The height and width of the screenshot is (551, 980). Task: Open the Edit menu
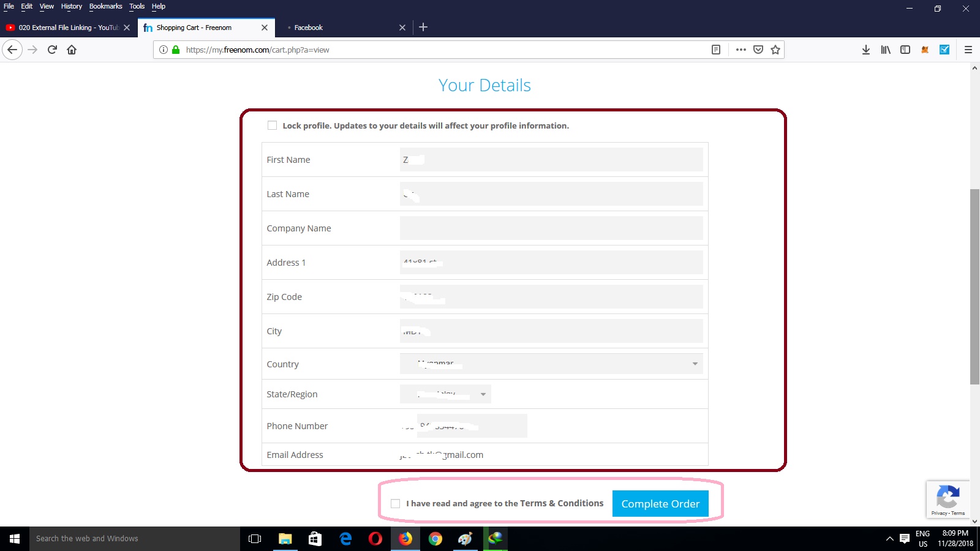pos(27,6)
